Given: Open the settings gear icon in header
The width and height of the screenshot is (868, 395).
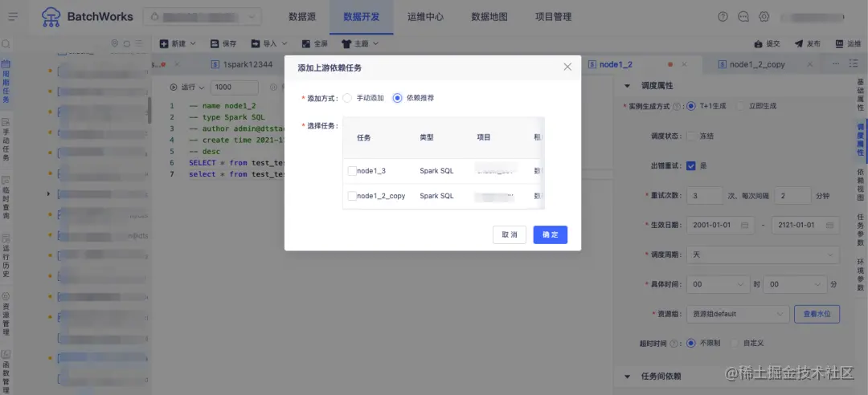Looking at the screenshot, I should [764, 17].
